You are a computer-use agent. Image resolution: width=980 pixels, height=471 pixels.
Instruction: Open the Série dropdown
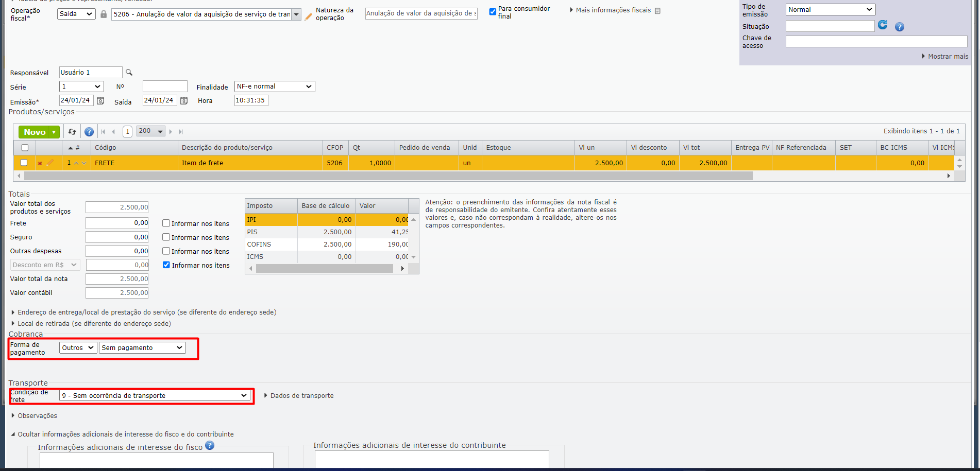pyautogui.click(x=81, y=86)
